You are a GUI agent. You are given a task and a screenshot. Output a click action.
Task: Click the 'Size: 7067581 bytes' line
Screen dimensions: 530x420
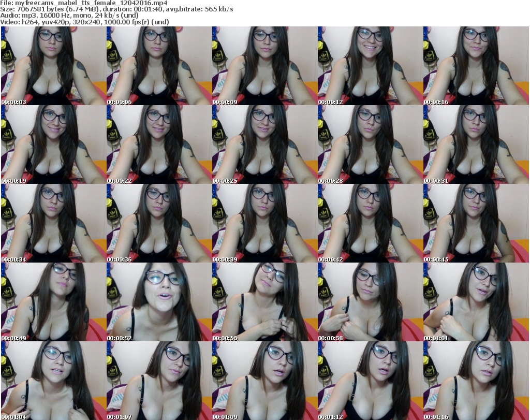click(x=116, y=9)
